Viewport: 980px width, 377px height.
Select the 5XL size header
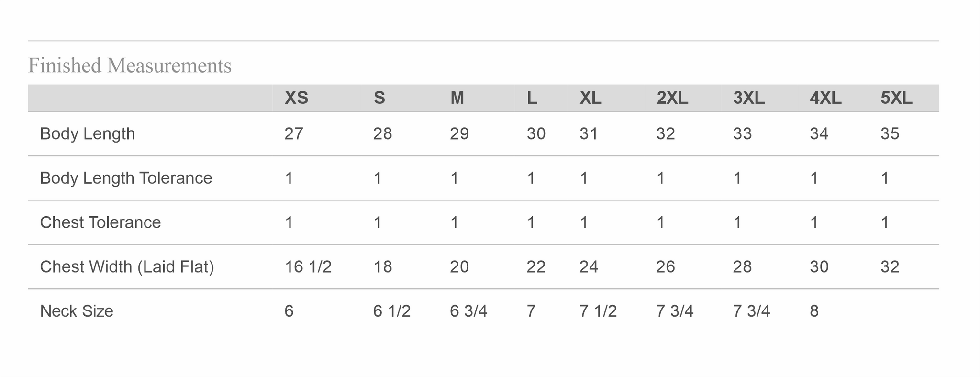point(896,98)
